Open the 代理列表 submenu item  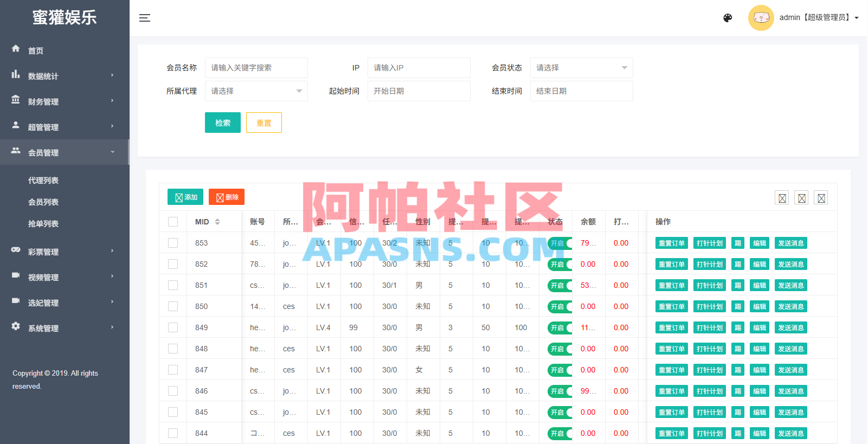point(43,181)
